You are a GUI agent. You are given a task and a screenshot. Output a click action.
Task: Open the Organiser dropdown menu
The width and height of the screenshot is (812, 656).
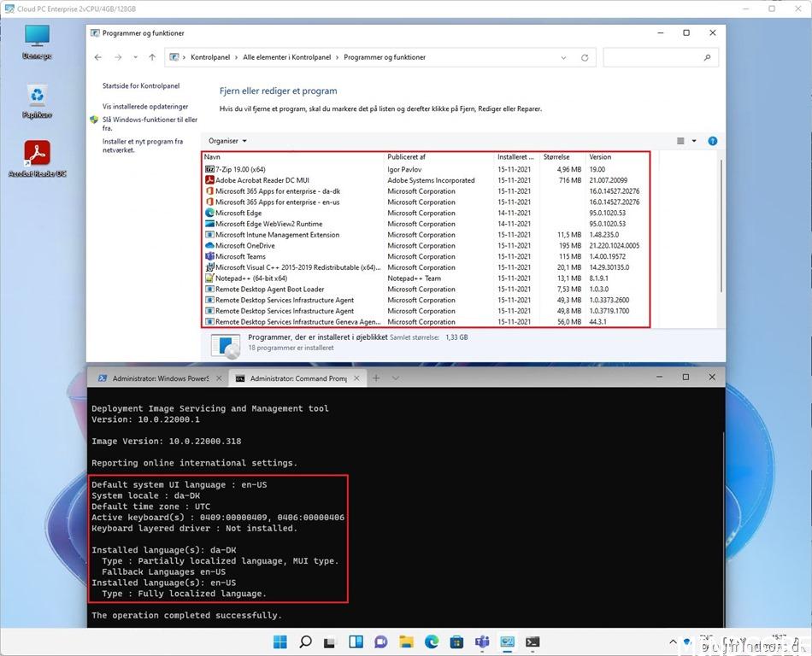(227, 141)
